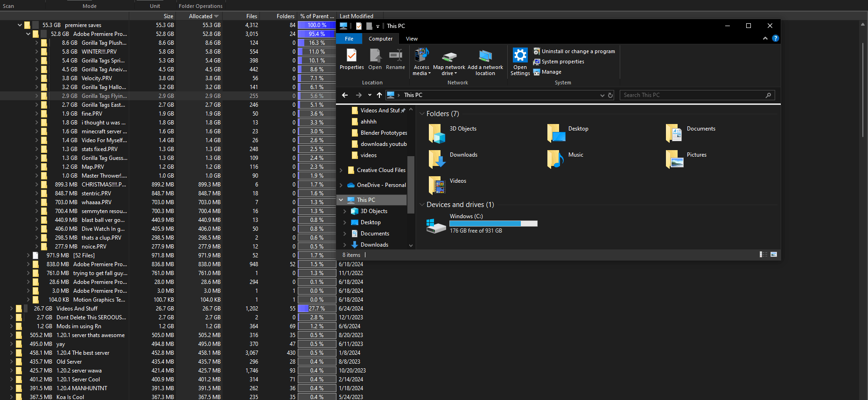Screen dimensions: 868x400
Task: Refresh the This PC address bar
Action: click(610, 95)
